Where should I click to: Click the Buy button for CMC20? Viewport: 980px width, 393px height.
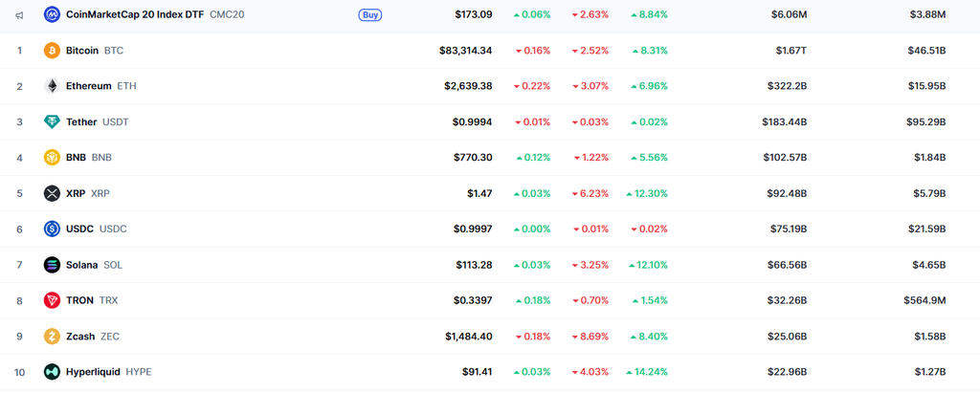[x=370, y=14]
